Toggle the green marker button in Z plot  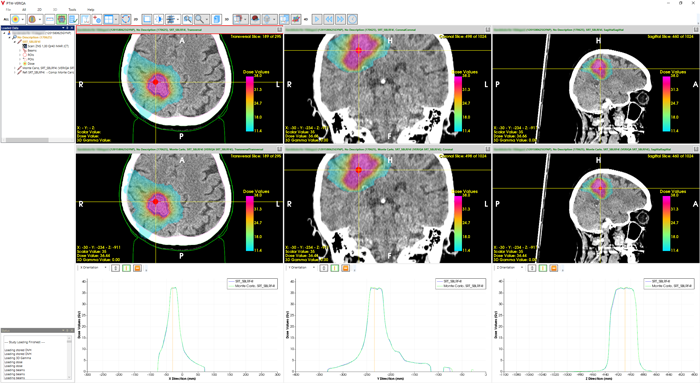(x=542, y=268)
